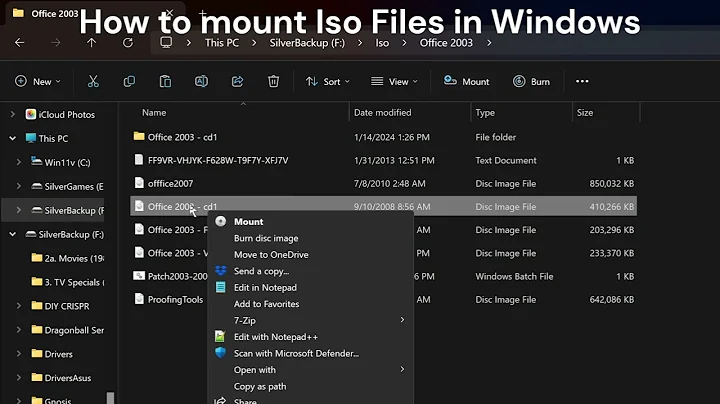Viewport: 720px width, 404px height.
Task: Click the Defender shield icon
Action: pos(220,353)
